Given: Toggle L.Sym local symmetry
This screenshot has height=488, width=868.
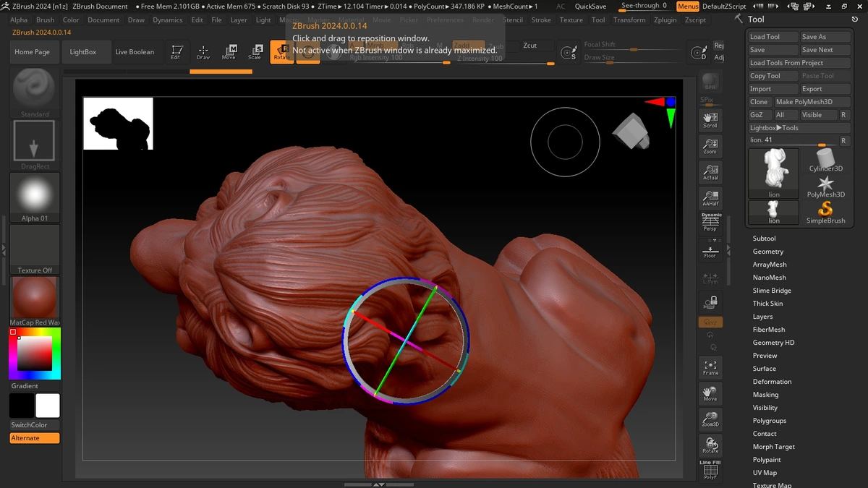Looking at the screenshot, I should pyautogui.click(x=710, y=278).
